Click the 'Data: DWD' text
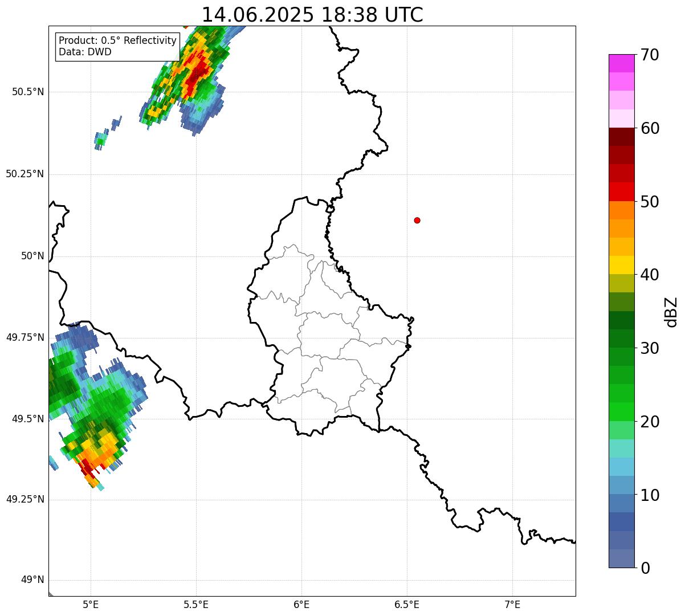The height and width of the screenshot is (616, 685). click(x=85, y=52)
